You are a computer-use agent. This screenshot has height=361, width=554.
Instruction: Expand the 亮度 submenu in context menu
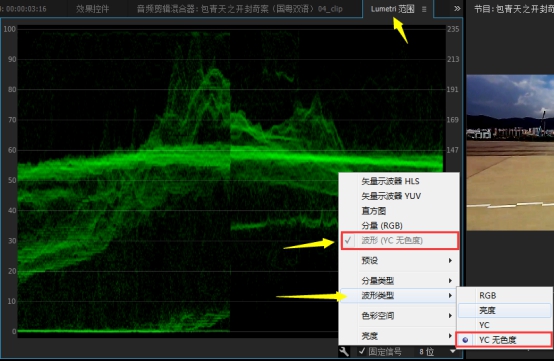[399, 336]
